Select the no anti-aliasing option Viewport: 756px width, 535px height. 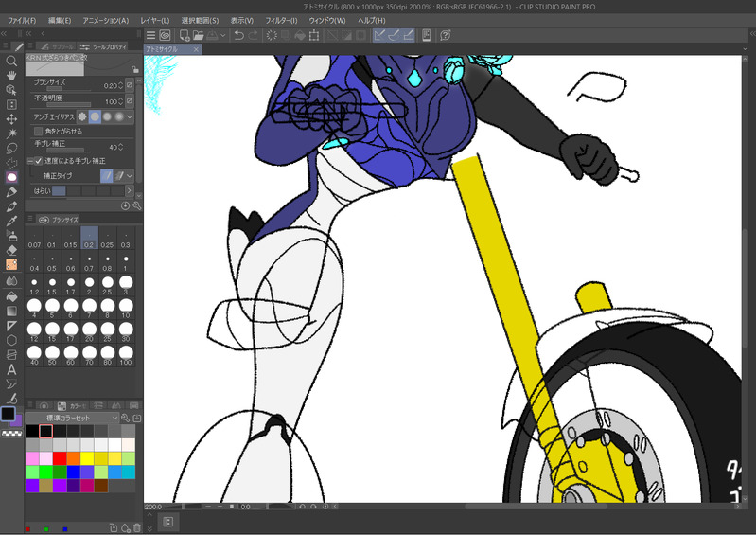coord(82,116)
